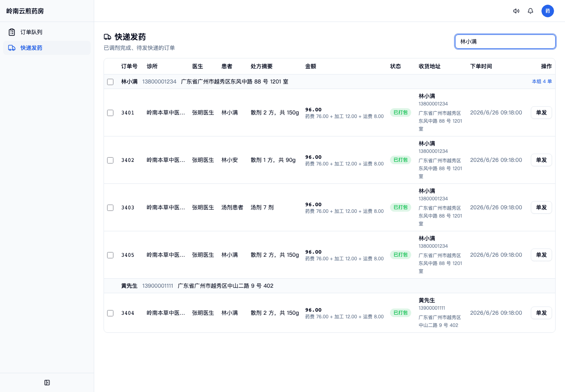
Task: Click order number 3401
Action: click(x=128, y=113)
